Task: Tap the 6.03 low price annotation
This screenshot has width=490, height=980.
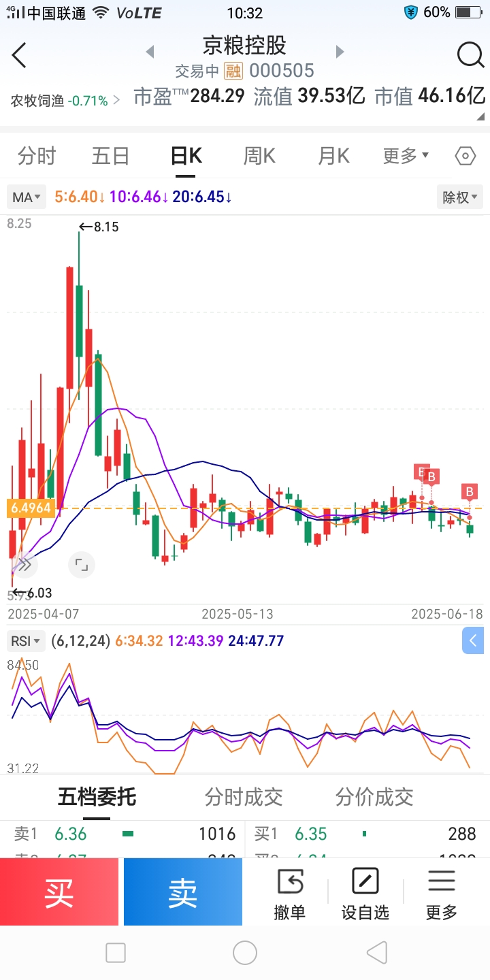Action: pos(33,593)
